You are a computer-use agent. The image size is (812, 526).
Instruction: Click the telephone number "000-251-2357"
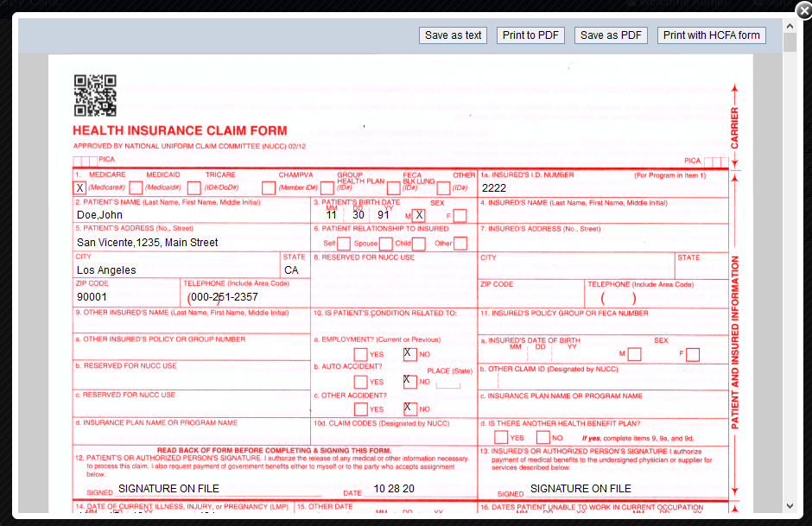pyautogui.click(x=224, y=297)
